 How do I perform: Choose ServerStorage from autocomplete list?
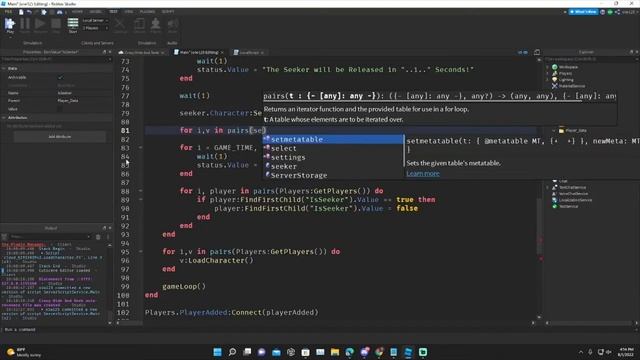[332, 175]
